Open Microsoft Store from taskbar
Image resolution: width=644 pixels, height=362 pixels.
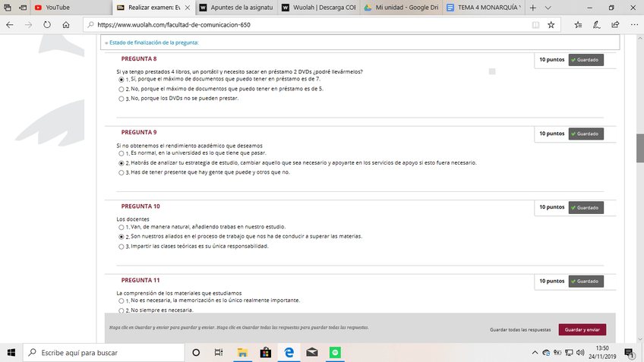point(266,353)
